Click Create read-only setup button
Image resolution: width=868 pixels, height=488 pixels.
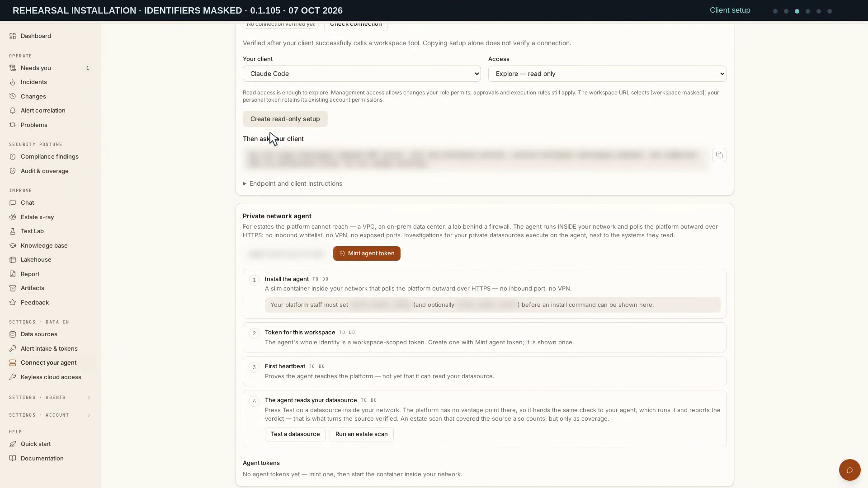pos(285,119)
